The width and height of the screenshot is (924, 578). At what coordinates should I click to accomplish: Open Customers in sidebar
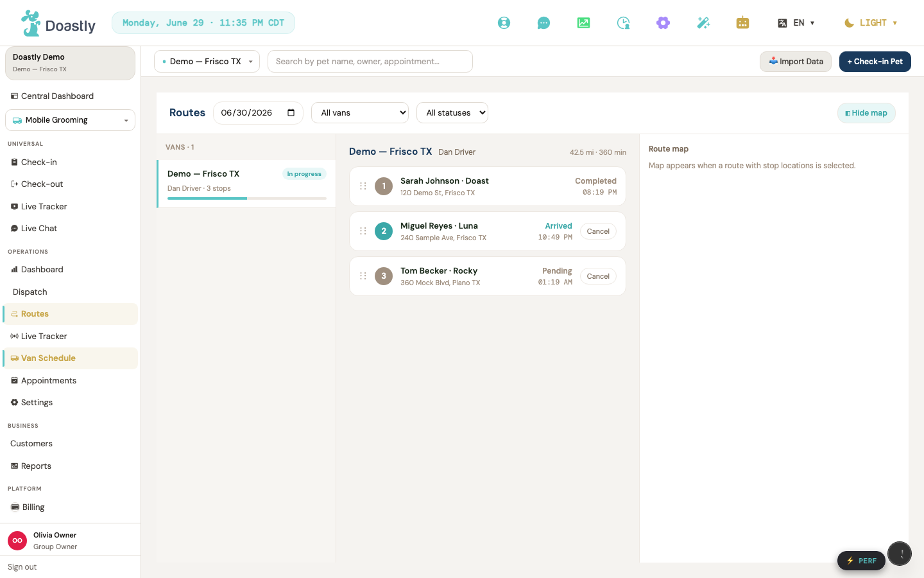click(x=70, y=444)
